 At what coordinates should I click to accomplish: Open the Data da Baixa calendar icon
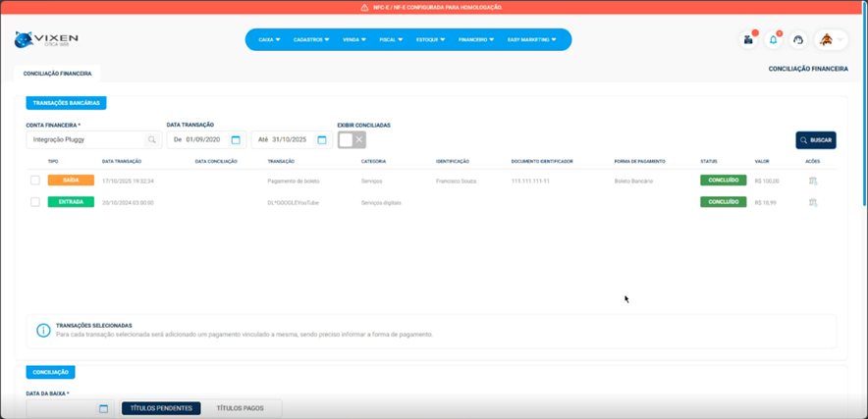point(103,408)
